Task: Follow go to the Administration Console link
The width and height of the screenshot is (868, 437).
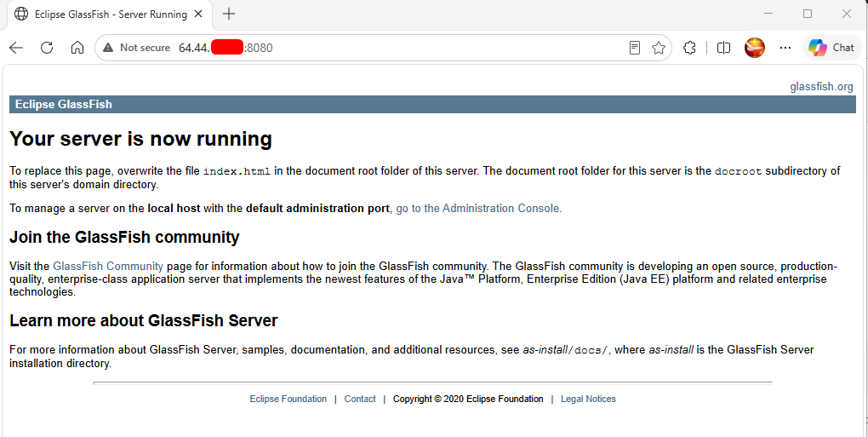Action: (477, 208)
